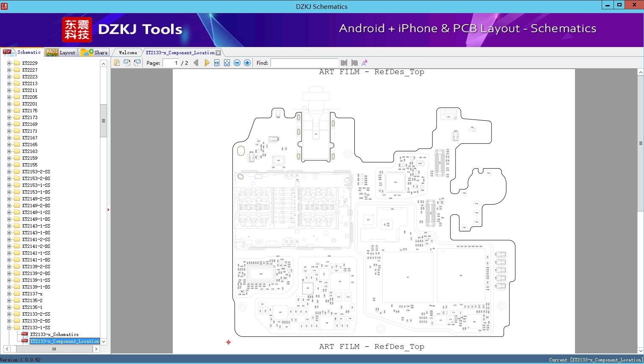Screen dimensions: 644x364
Task: Go to previous page arrow
Action: tap(196, 63)
